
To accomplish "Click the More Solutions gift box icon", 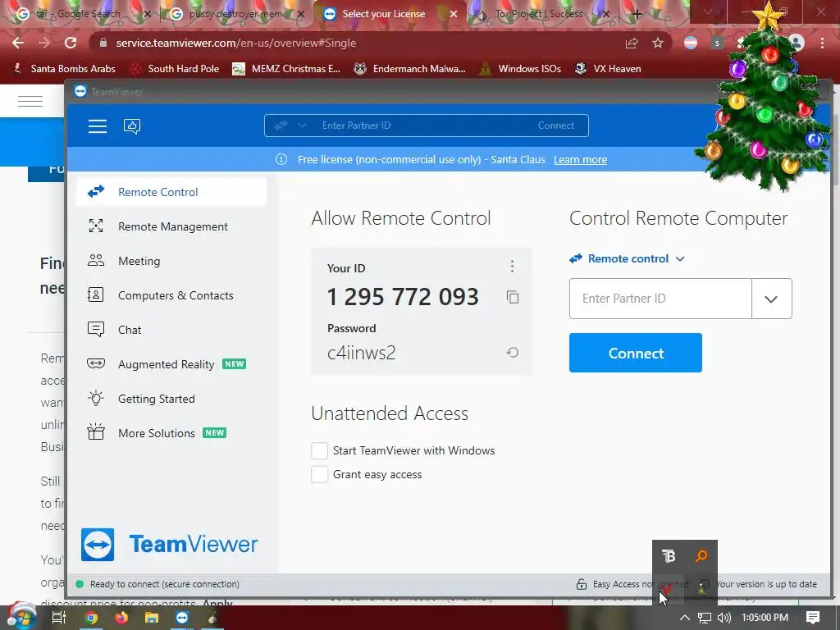I will pyautogui.click(x=96, y=431).
